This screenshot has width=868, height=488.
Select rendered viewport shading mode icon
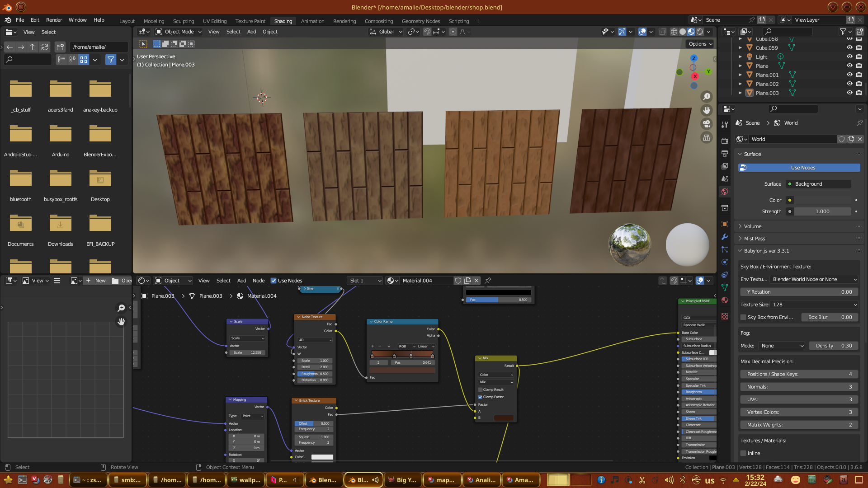coord(700,32)
